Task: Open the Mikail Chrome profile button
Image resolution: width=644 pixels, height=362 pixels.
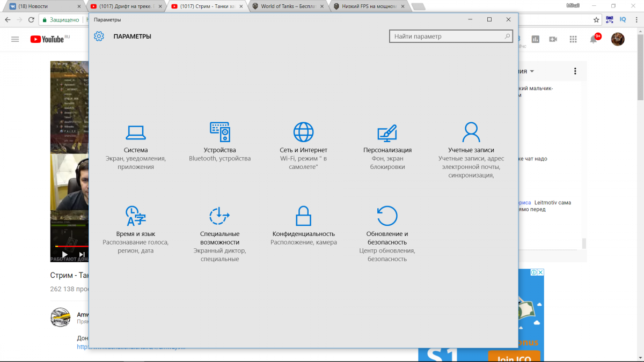Action: tap(573, 5)
